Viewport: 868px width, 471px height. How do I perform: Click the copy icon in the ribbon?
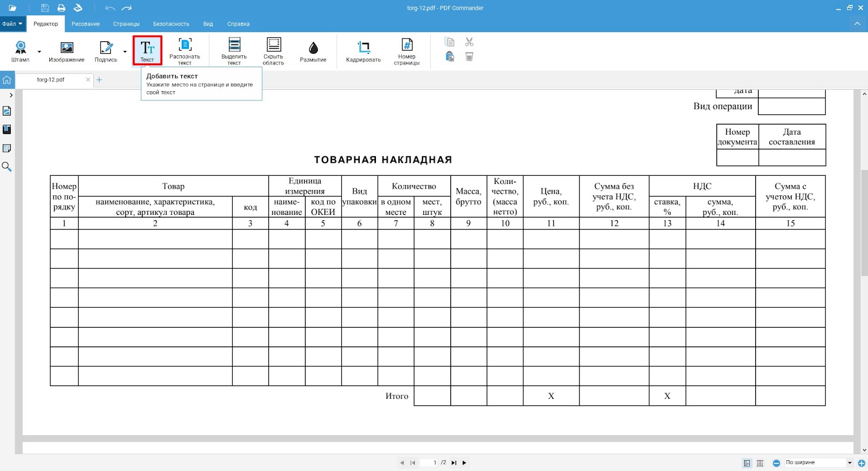[449, 42]
